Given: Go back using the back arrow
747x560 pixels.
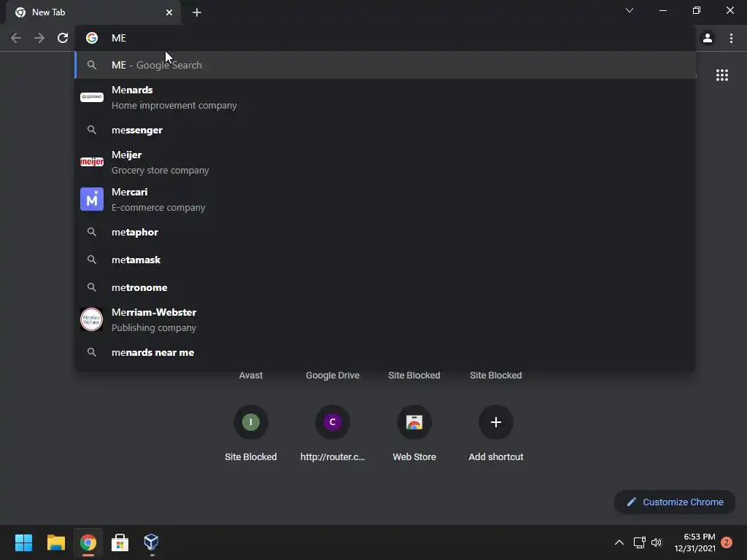Looking at the screenshot, I should coord(16,38).
